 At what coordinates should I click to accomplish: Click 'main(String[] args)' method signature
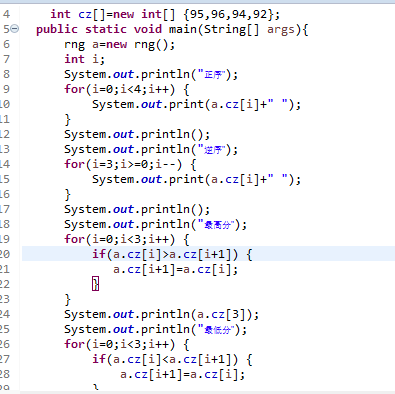pos(235,30)
